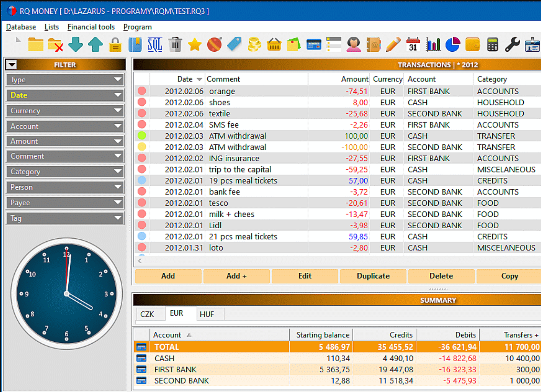The image size is (541, 392).
Task: Toggle the green status dot on ATM withdrawal
Action: click(142, 136)
